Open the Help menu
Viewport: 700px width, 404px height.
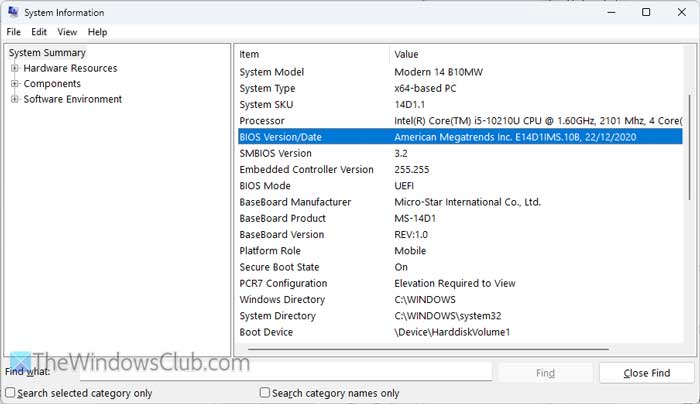97,32
